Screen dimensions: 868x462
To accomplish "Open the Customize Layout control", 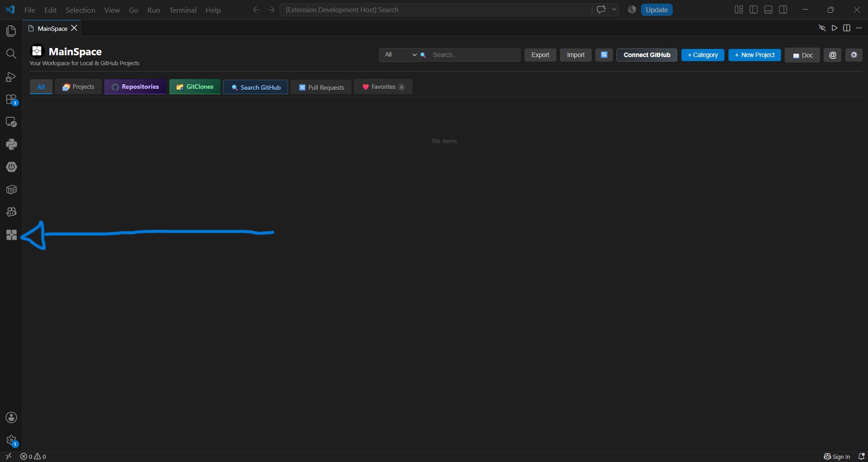I will (x=739, y=10).
